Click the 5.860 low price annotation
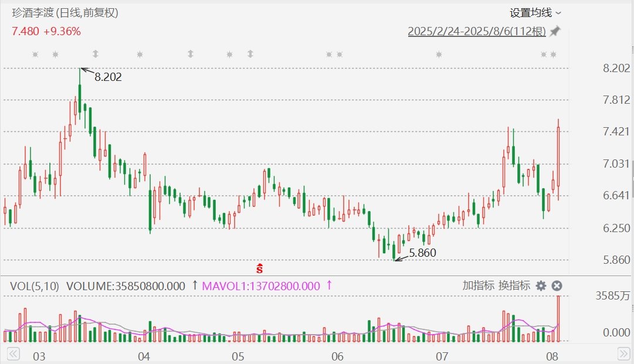634x364 pixels. (422, 253)
